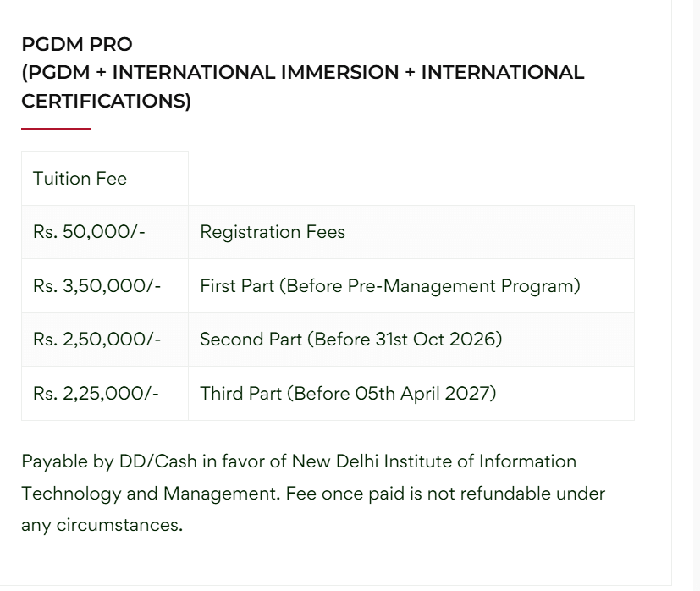Click the Rs. 2,25,000/- amount cell

coord(96,394)
